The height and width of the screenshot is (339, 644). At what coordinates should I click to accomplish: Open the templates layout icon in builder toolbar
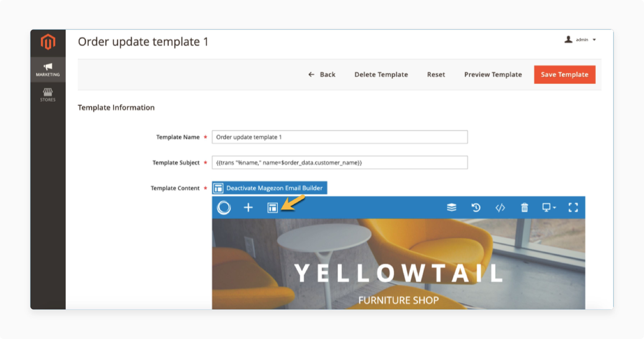[x=272, y=208]
